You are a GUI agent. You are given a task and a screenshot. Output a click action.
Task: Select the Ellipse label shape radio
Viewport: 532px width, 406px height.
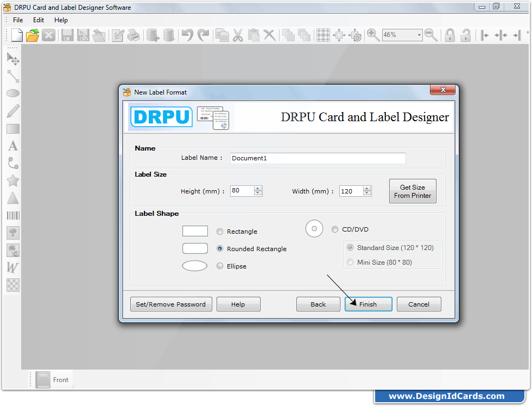[220, 266]
